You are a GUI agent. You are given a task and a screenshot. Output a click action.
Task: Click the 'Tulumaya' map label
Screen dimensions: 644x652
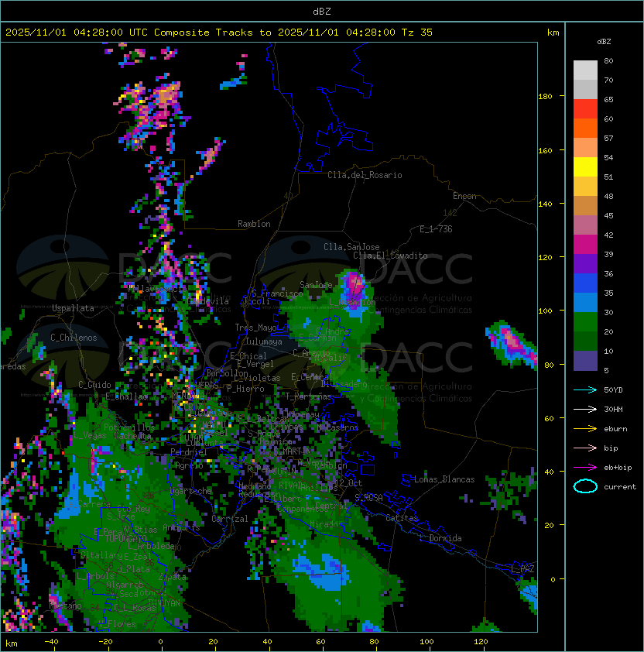point(264,341)
